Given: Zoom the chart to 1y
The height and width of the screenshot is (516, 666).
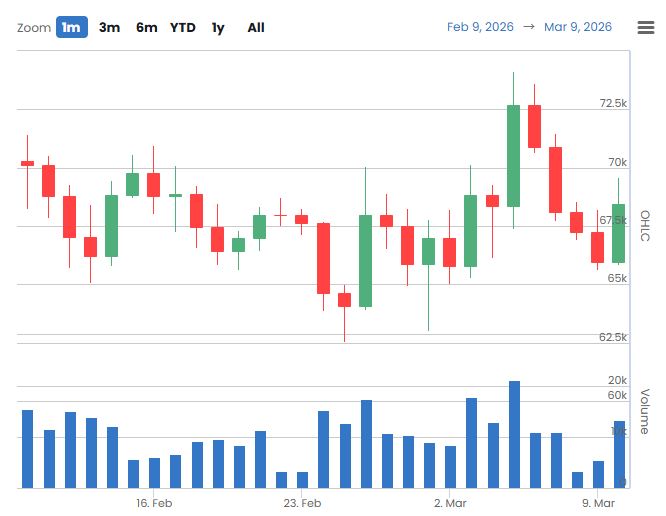Looking at the screenshot, I should [x=217, y=27].
